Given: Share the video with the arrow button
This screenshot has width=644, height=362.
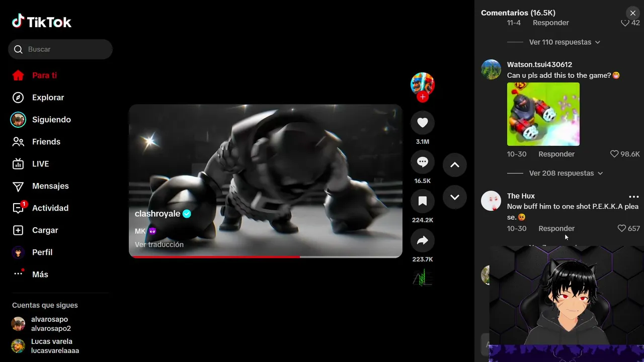Looking at the screenshot, I should coord(423,240).
